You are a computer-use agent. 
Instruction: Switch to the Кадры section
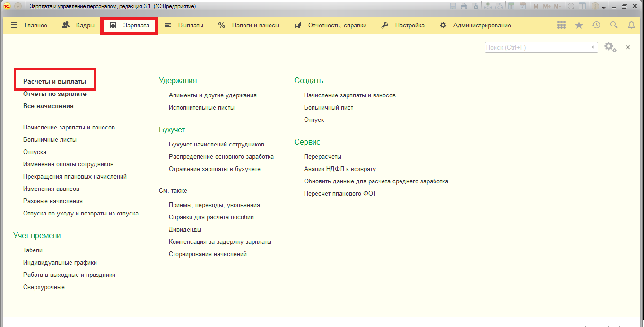click(x=78, y=25)
